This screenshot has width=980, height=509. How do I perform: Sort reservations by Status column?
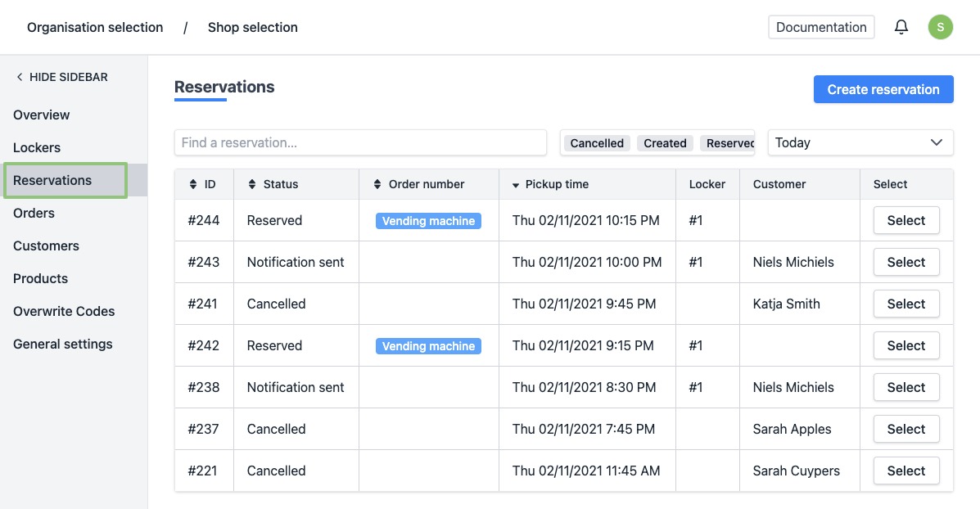pos(252,185)
